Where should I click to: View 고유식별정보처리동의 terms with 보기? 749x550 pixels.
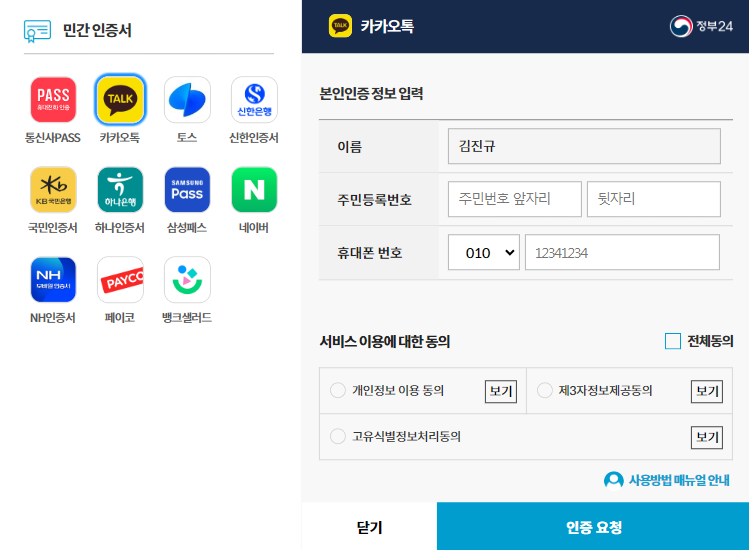click(x=707, y=437)
